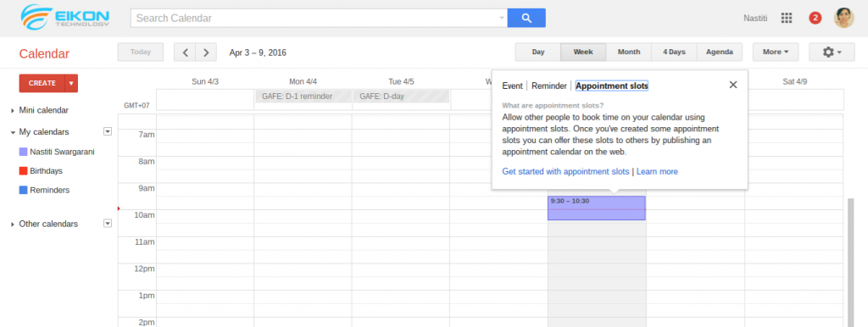Switch to Week view
The width and height of the screenshot is (868, 327).
(x=583, y=52)
